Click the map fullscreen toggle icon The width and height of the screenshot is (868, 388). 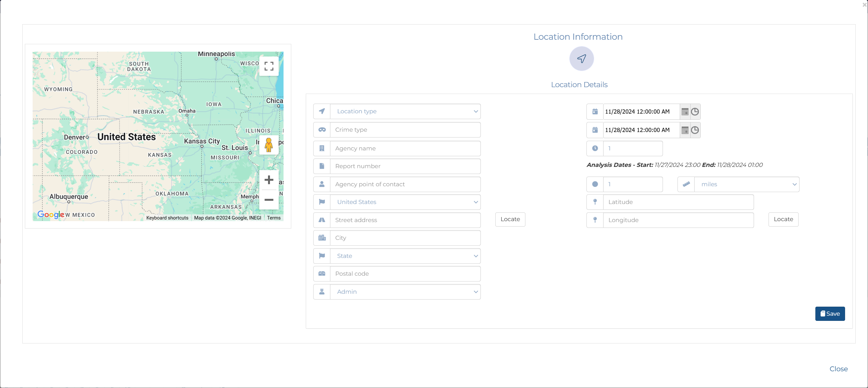click(269, 66)
